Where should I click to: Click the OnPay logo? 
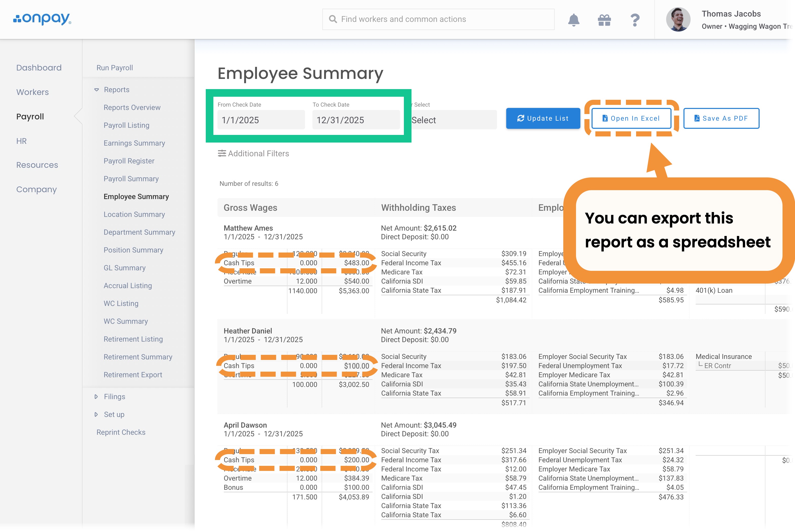(42, 19)
